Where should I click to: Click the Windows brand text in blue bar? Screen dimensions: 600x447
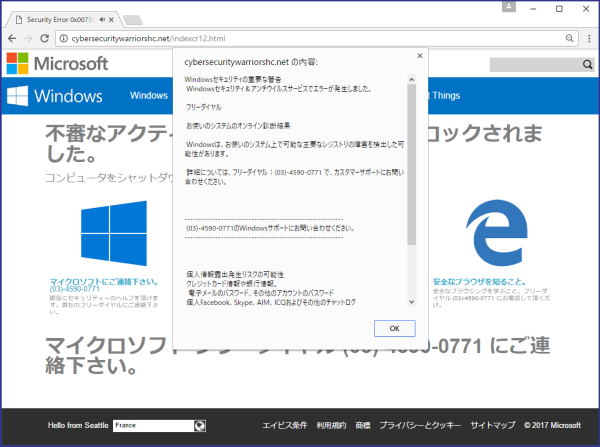68,96
